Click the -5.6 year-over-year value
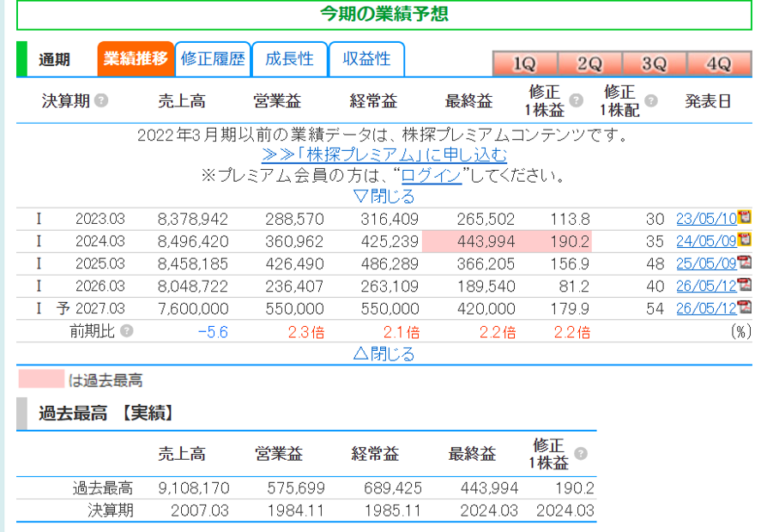Screen dimensions: 767x532 pos(213,332)
